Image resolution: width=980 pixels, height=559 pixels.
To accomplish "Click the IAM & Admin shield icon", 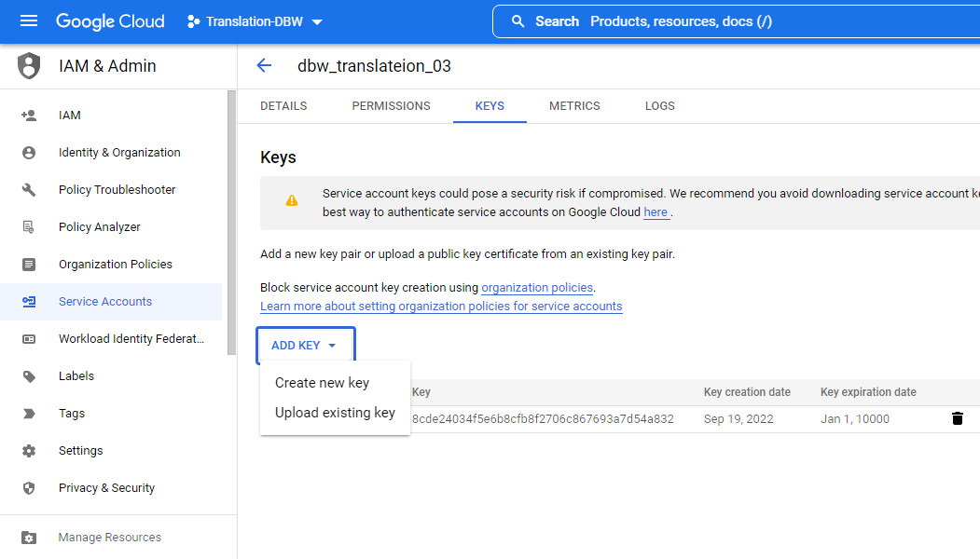I will (29, 65).
